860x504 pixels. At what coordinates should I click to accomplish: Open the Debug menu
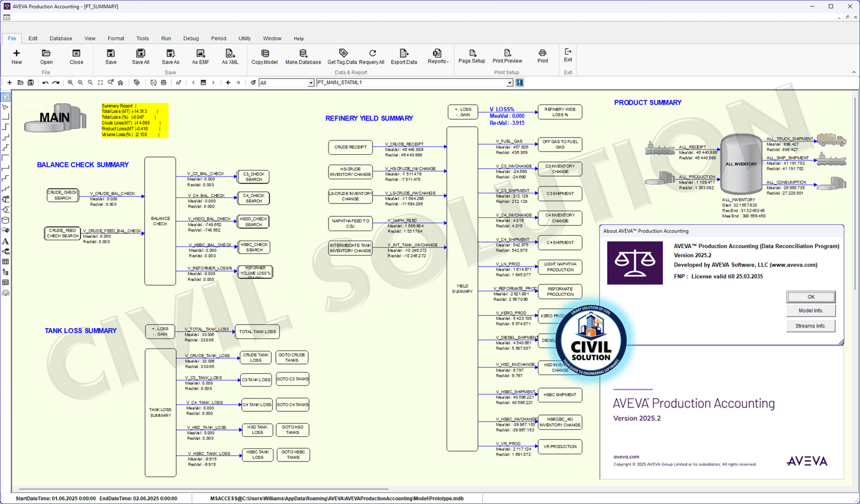(191, 38)
